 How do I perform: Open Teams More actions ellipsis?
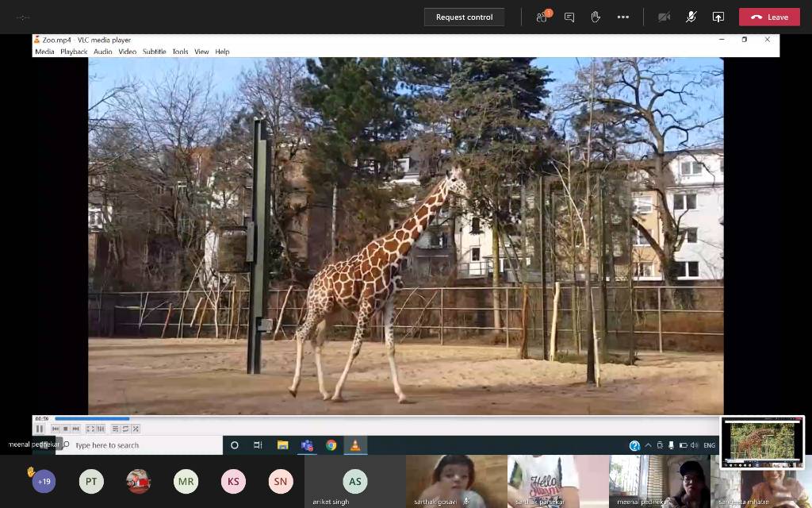[623, 17]
